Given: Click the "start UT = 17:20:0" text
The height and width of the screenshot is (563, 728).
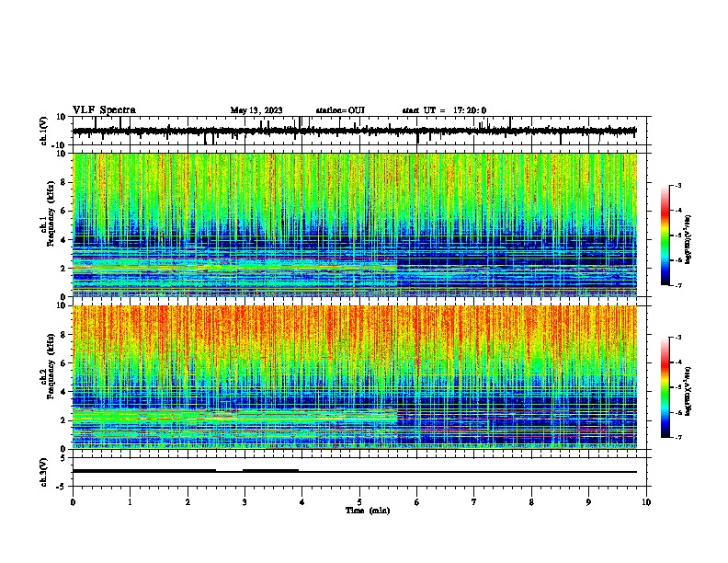Looking at the screenshot, I should pyautogui.click(x=444, y=110).
